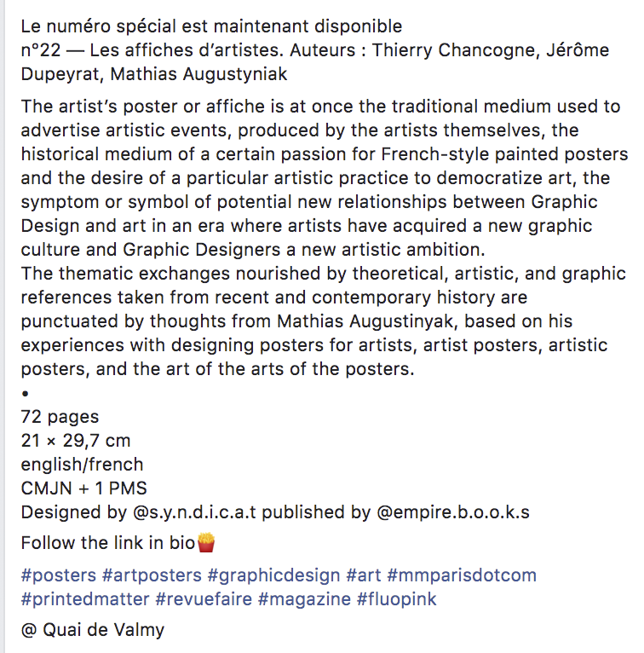Visit the #revuefaire hashtag page

pyautogui.click(x=204, y=598)
